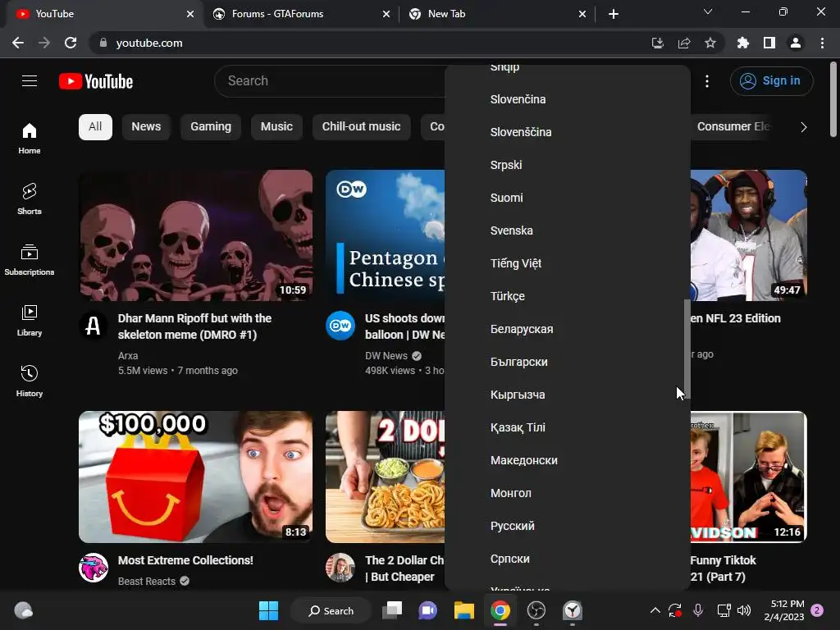Choose Srpski language
The image size is (840, 630).
(568, 165)
